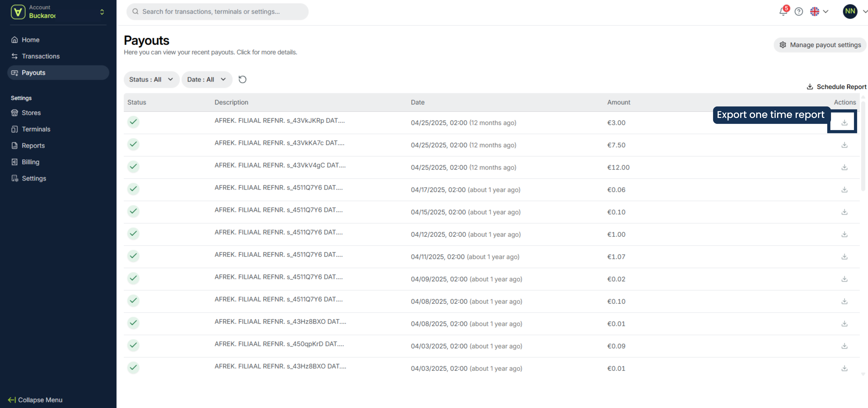Select Payouts in the sidebar

(x=58, y=73)
